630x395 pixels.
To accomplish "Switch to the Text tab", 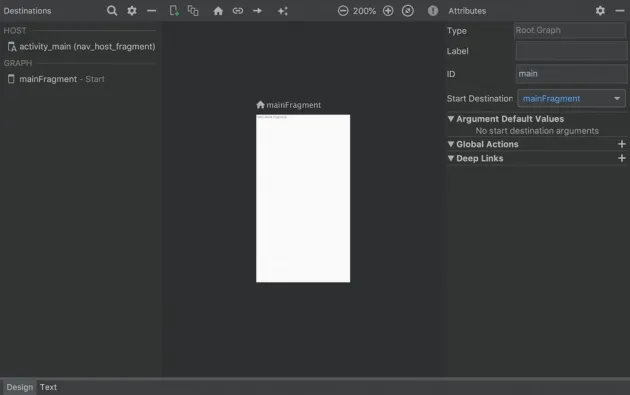I will (x=48, y=387).
